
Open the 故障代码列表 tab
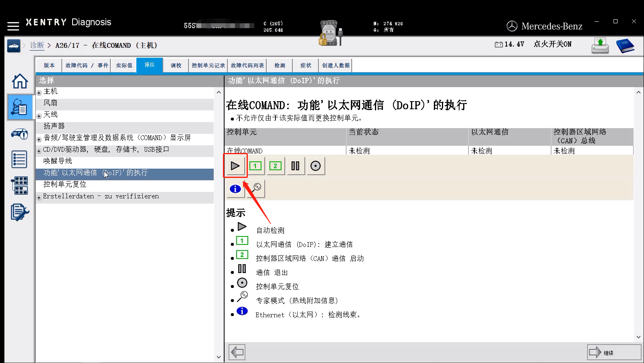point(247,65)
